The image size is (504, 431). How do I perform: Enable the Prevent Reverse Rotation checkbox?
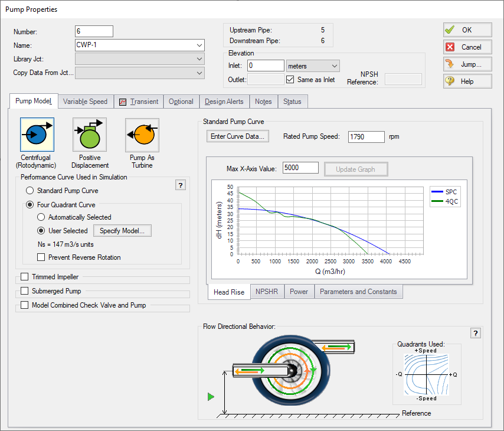[41, 257]
